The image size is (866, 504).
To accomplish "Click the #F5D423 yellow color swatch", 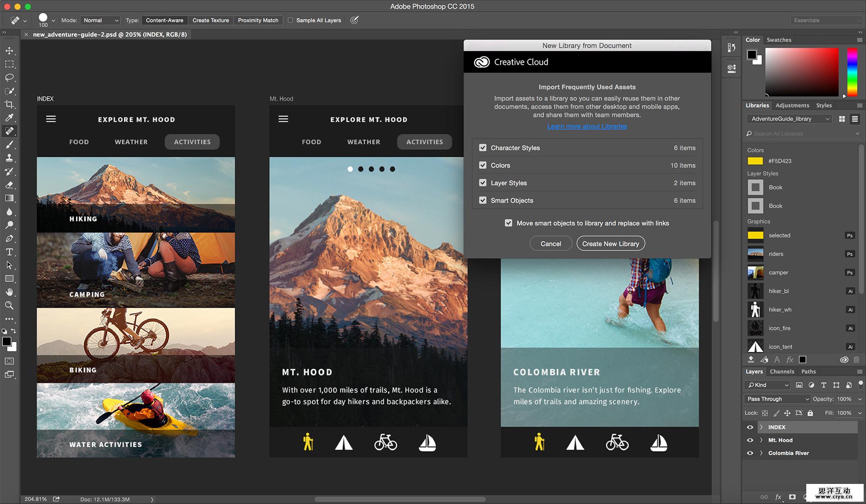I will click(x=755, y=161).
